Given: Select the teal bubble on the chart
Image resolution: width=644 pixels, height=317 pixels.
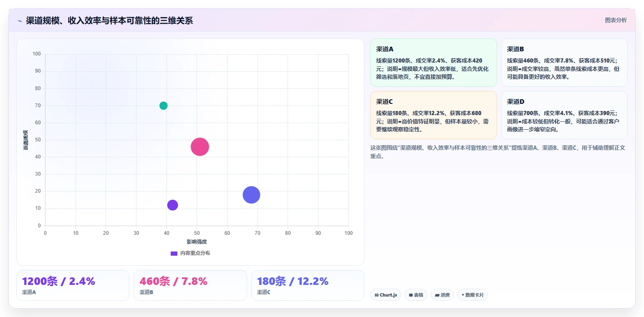Looking at the screenshot, I should tap(163, 106).
